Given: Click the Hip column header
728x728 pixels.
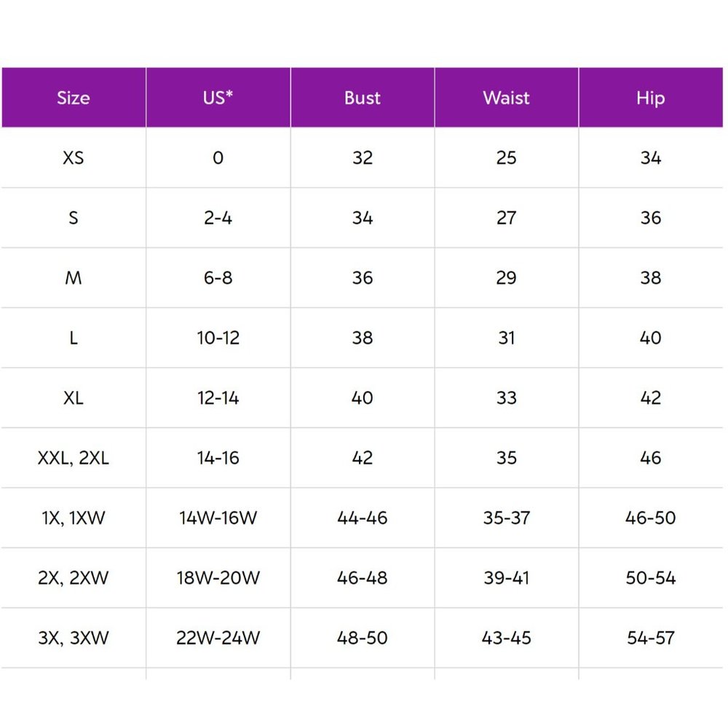Looking at the screenshot, I should coord(650,98).
